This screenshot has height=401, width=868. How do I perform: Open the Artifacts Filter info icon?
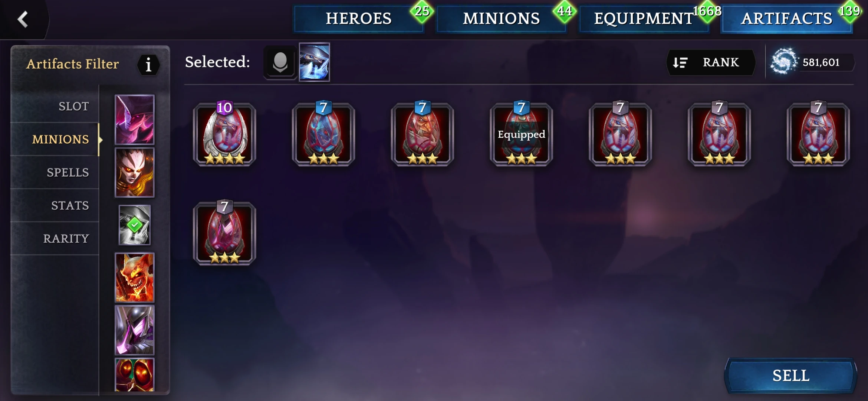tap(148, 65)
